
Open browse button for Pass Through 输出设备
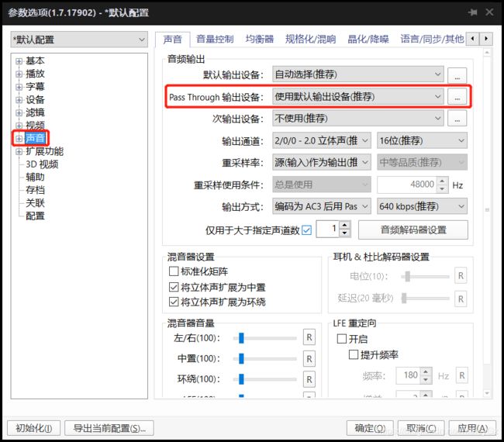click(x=457, y=97)
